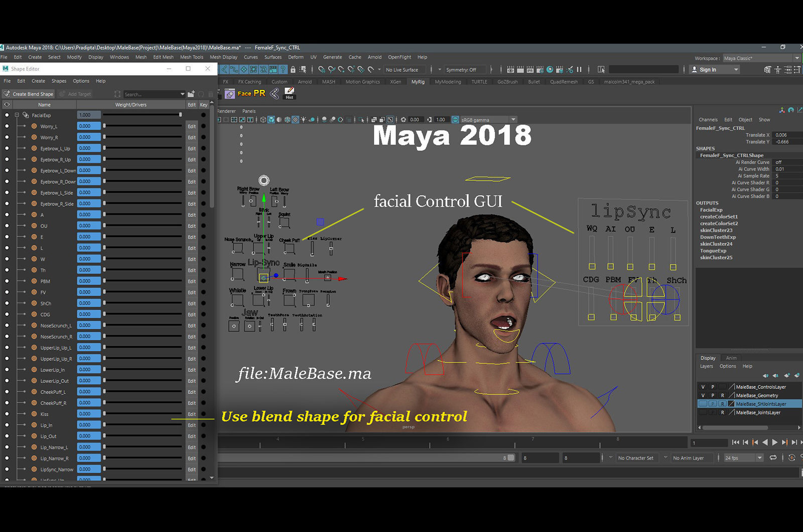
Task: Click Add Target button
Action: point(75,94)
